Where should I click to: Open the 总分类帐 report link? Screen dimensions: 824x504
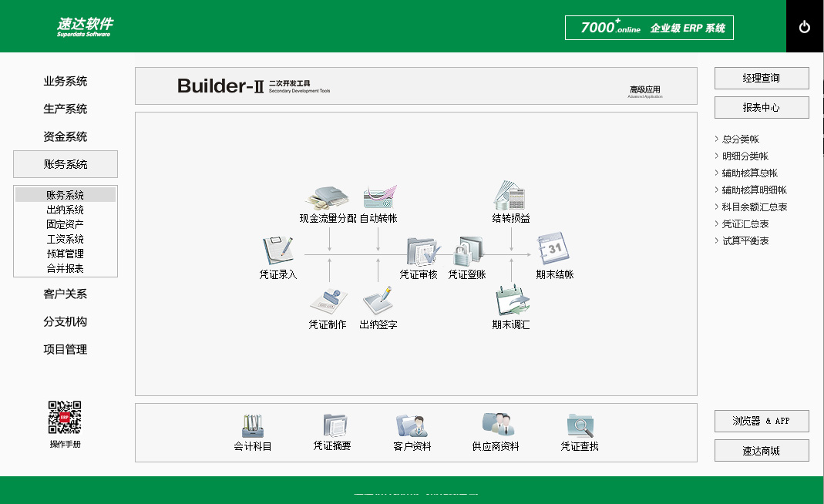click(x=741, y=139)
